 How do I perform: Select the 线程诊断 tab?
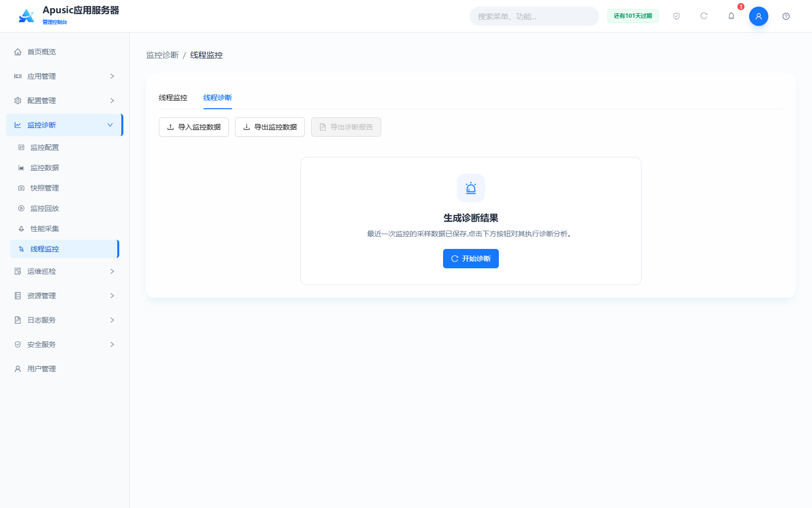218,98
